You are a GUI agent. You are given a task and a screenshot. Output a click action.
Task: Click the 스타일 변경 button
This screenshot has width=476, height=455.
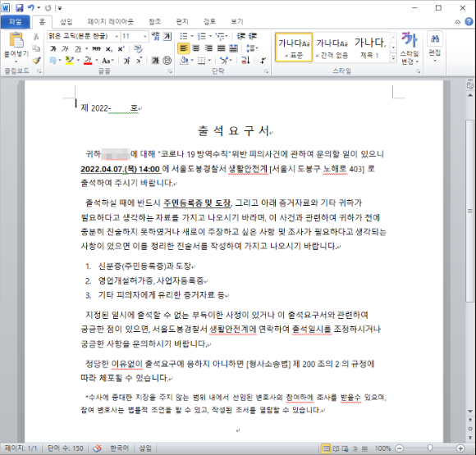pyautogui.click(x=410, y=48)
